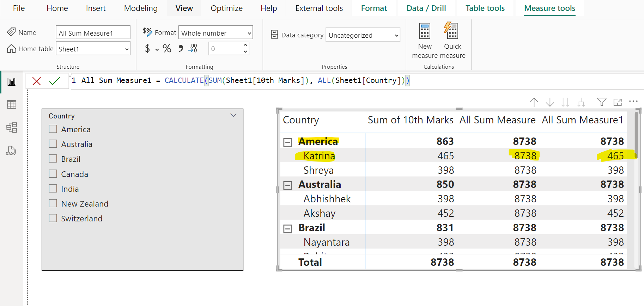
Task: Switch to Table view in the sidebar
Action: coord(12,105)
